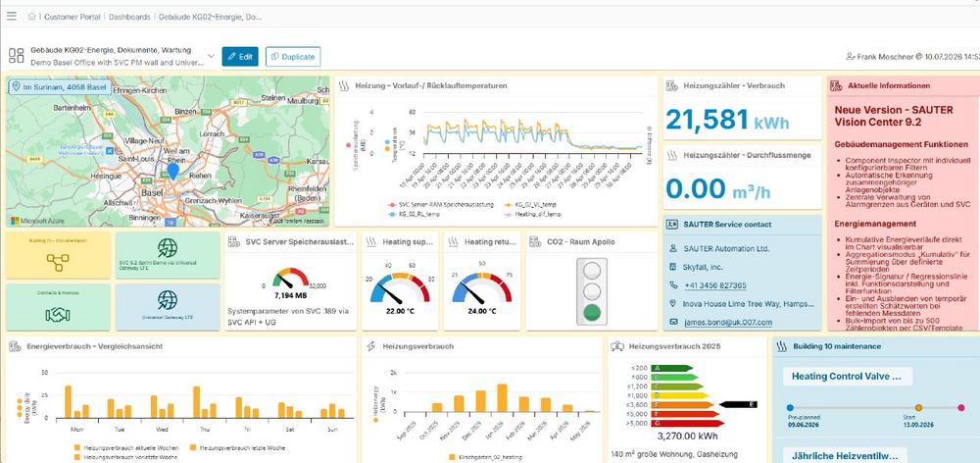This screenshot has height=463, width=980.
Task: Click the phone icon in service contact
Action: coord(673,285)
